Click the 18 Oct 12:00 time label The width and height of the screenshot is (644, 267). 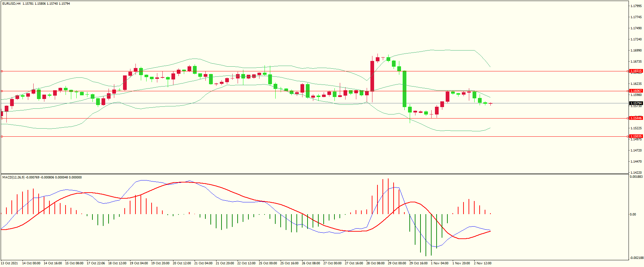pyautogui.click(x=117, y=263)
